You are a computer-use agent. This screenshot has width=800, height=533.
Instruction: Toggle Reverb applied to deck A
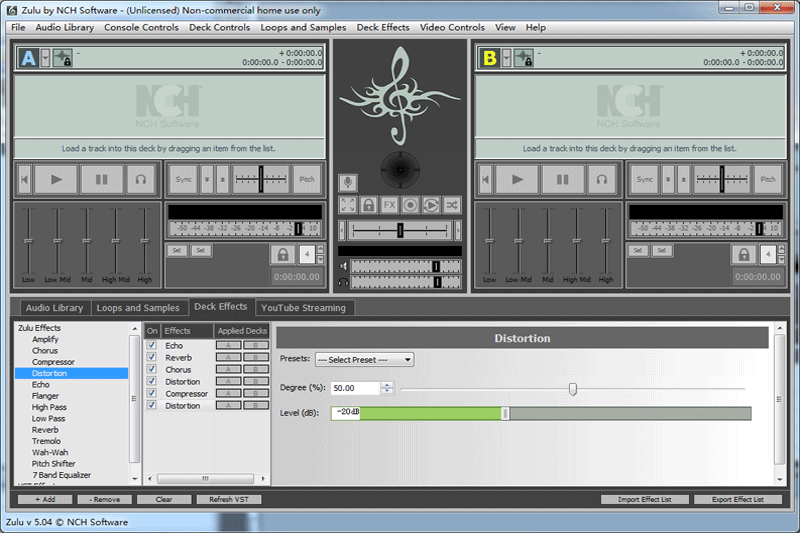click(x=228, y=358)
